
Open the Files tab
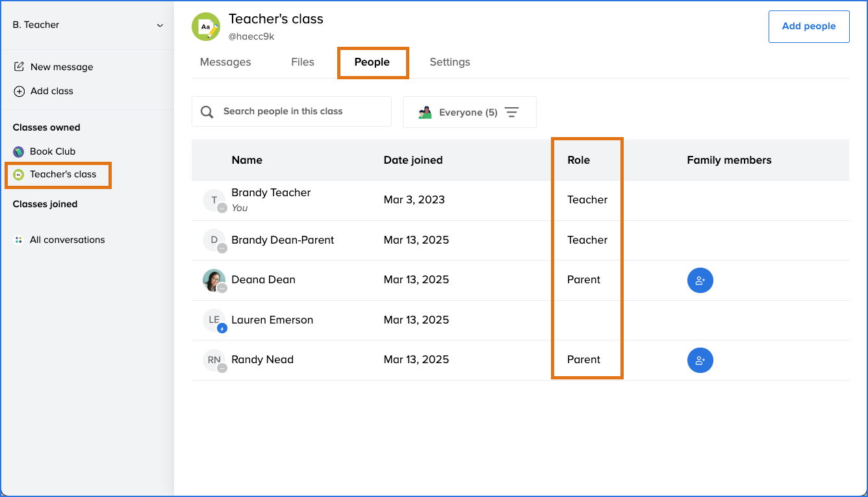[302, 62]
